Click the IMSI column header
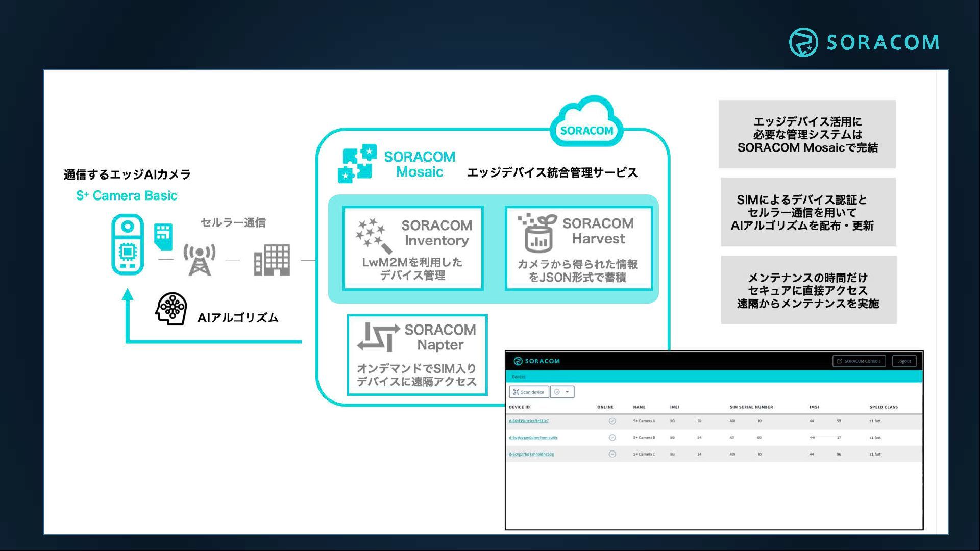 (814, 407)
